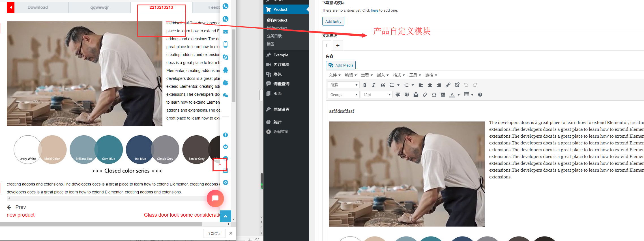
Task: Insert special character omega icon
Action: (x=434, y=95)
